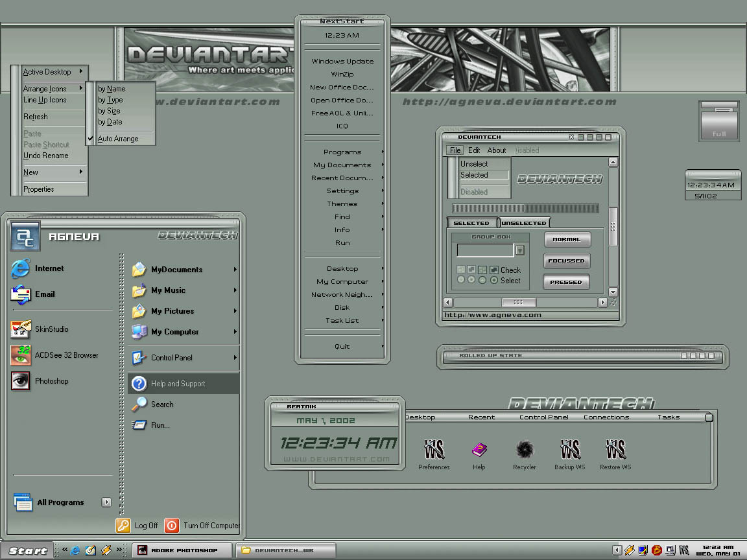Click Quit in the NextStart menu
This screenshot has width=747, height=560.
[x=342, y=347]
